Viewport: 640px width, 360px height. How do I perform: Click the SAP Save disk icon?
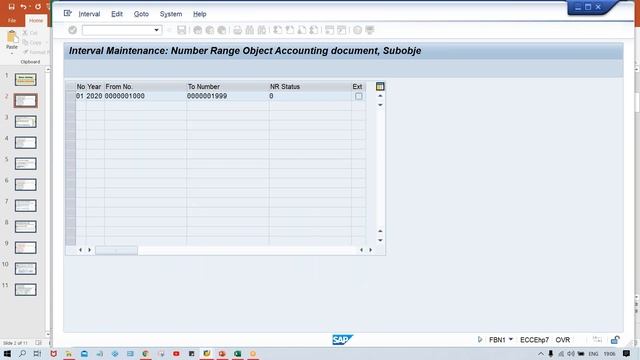point(182,30)
